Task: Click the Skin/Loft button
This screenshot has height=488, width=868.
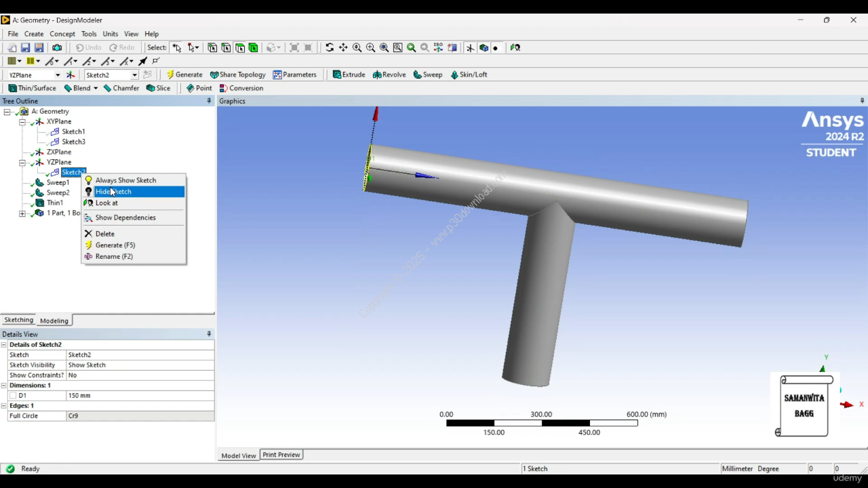Action: [469, 75]
